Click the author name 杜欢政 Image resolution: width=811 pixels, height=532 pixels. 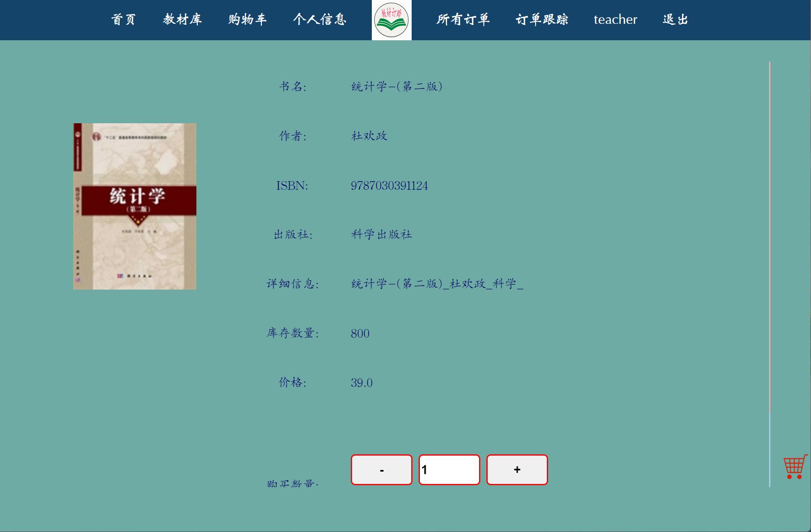pyautogui.click(x=369, y=136)
